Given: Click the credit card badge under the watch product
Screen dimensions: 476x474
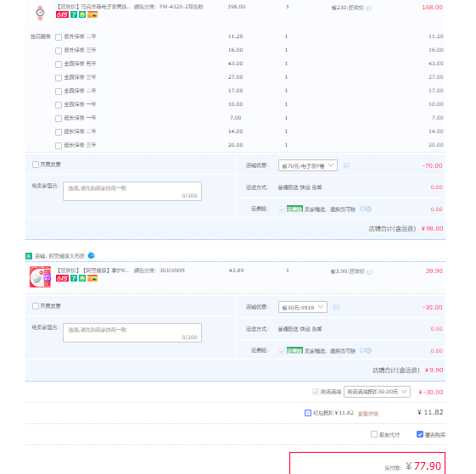Looking at the screenshot, I should click(x=92, y=14).
